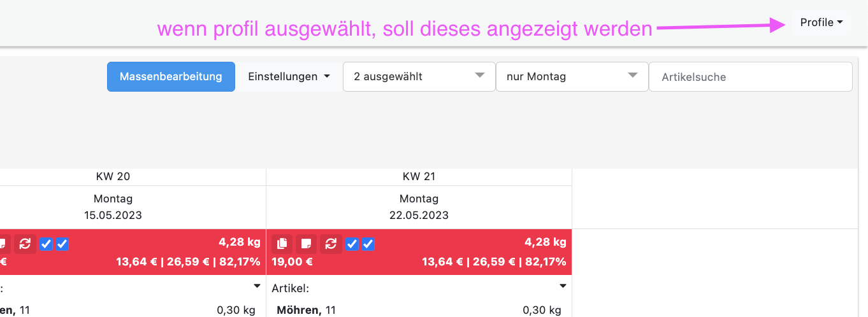Collapse the Artikel list in KW 21
Screen dimensions: 868x317
point(563,286)
